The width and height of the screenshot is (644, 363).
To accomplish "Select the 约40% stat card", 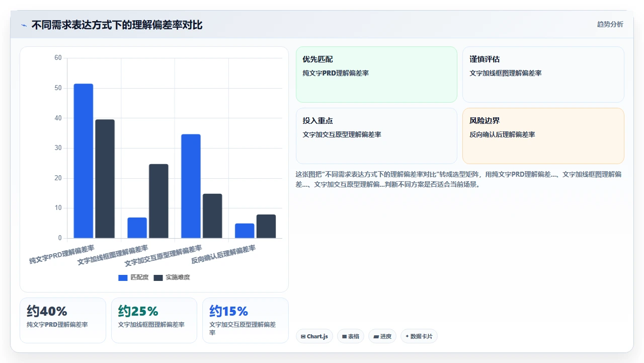I will point(63,320).
